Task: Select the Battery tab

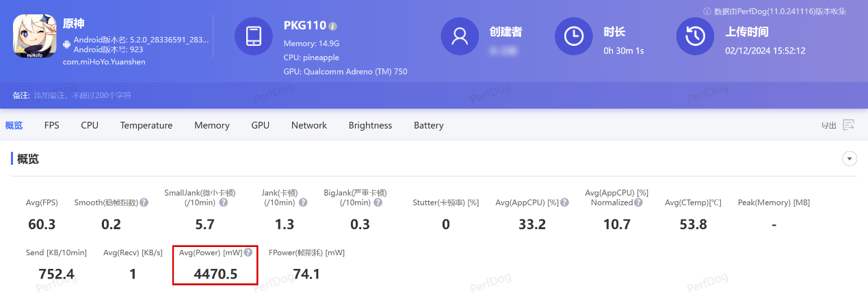Action: click(428, 125)
